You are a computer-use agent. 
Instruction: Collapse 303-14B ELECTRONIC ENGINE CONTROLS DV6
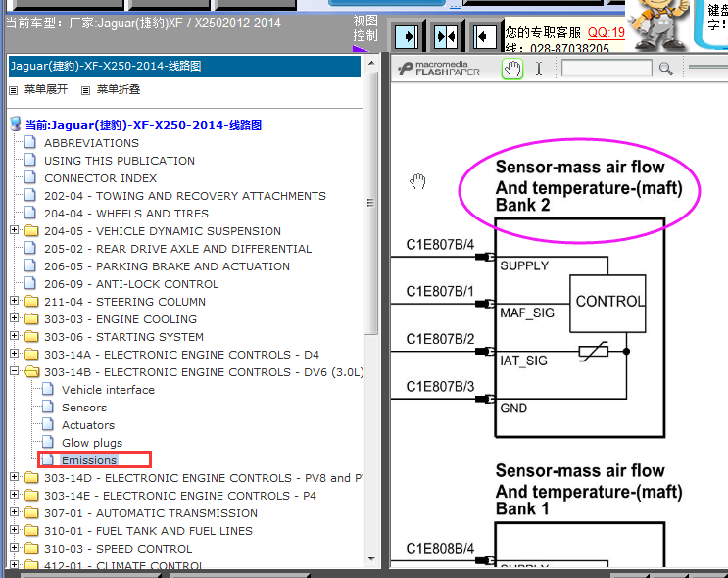pyautogui.click(x=15, y=371)
